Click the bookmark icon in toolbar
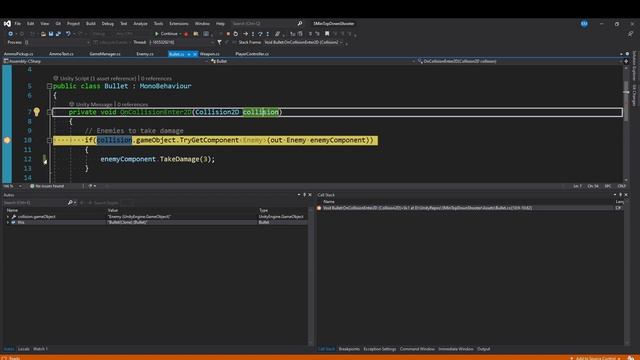 pos(327,34)
